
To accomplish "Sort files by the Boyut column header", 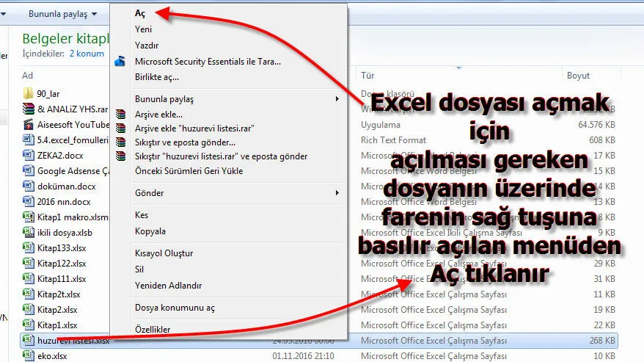I will pos(578,76).
